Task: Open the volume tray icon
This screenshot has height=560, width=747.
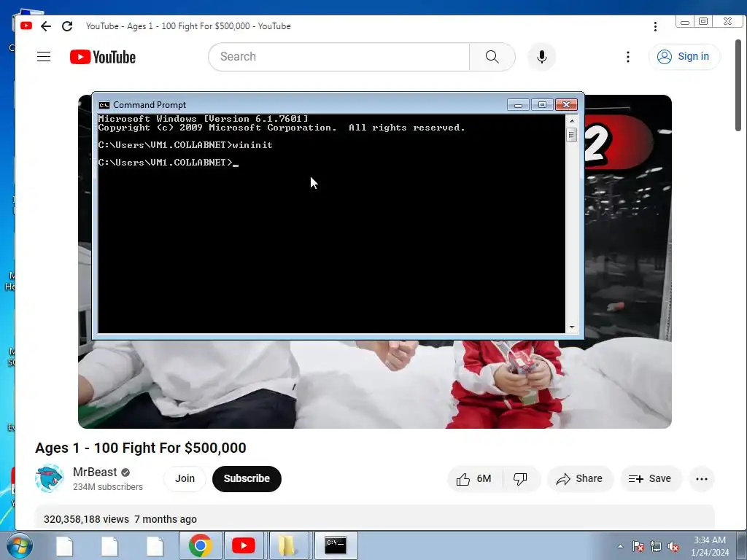Action: pyautogui.click(x=673, y=546)
